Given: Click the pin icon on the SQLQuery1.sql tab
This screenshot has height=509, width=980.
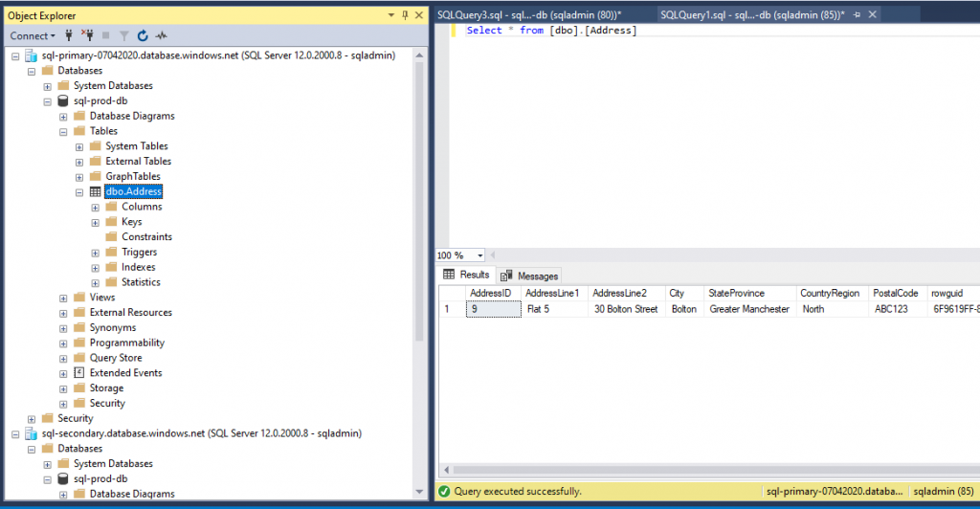Looking at the screenshot, I should click(x=857, y=14).
